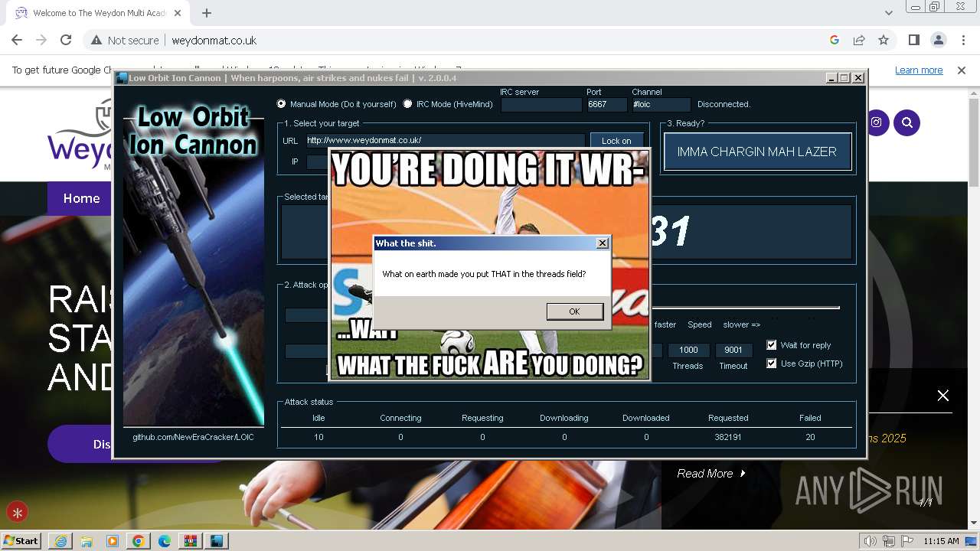
Task: Open Microsoft Edge from taskbar
Action: click(x=165, y=541)
